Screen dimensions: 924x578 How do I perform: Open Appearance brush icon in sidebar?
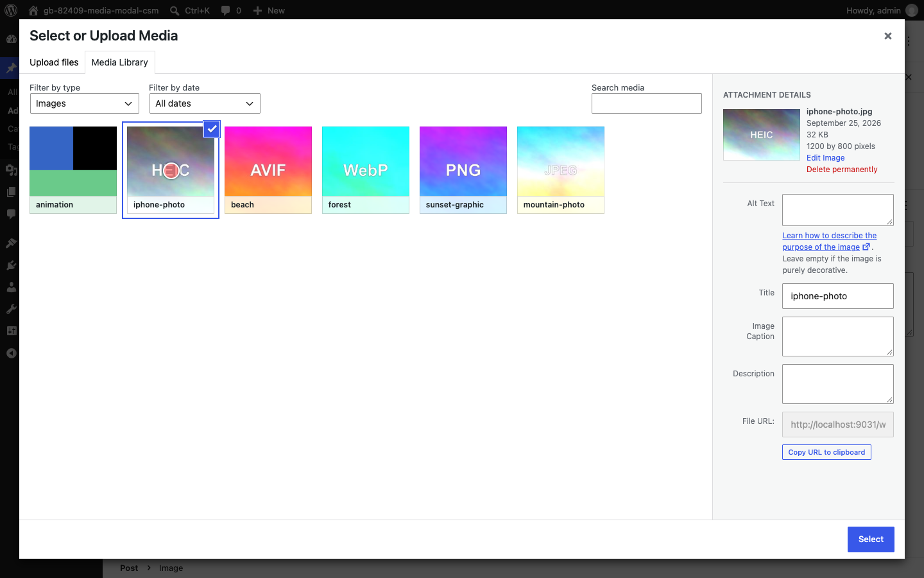(11, 243)
